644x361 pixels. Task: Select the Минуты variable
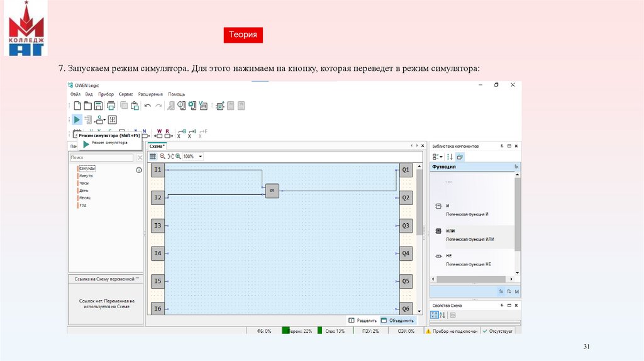tap(86, 175)
